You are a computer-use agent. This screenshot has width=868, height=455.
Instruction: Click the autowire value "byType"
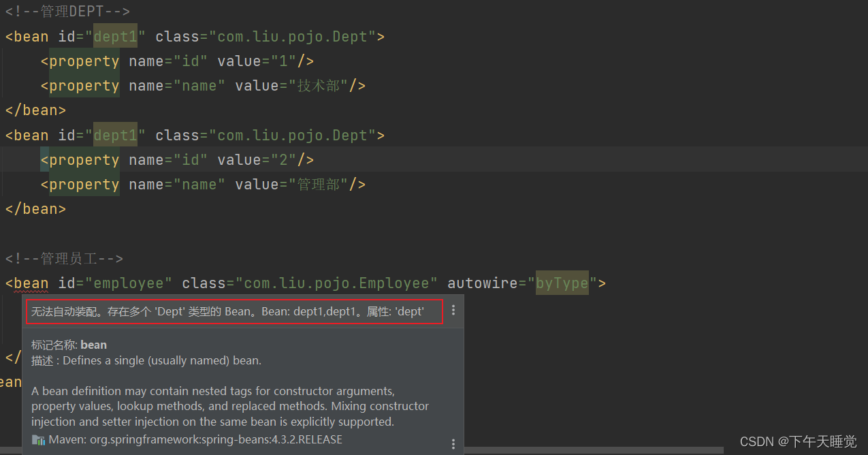coord(562,283)
